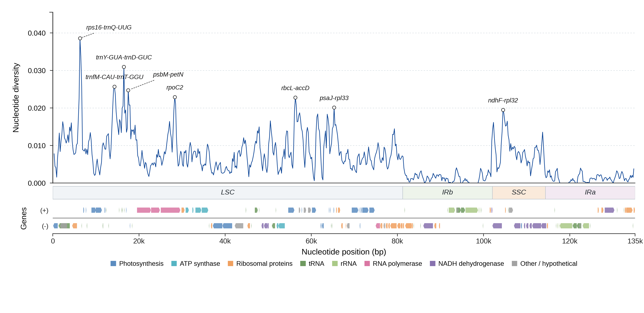This screenshot has width=644, height=313.
Task: Click the "0" x-axis tick label
Action: 53,241
